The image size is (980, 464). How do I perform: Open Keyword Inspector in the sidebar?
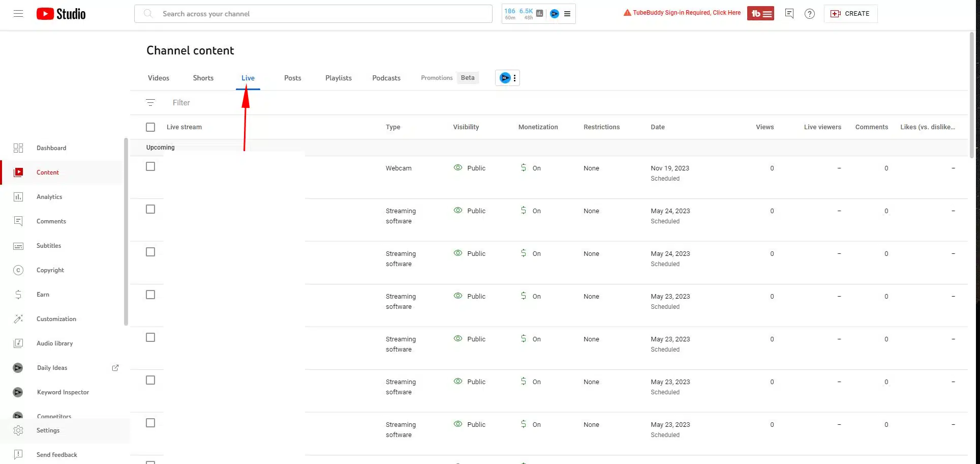click(x=63, y=392)
